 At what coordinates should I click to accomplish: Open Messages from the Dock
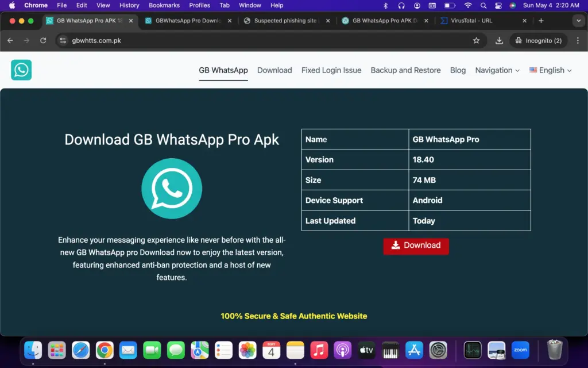[x=176, y=350]
